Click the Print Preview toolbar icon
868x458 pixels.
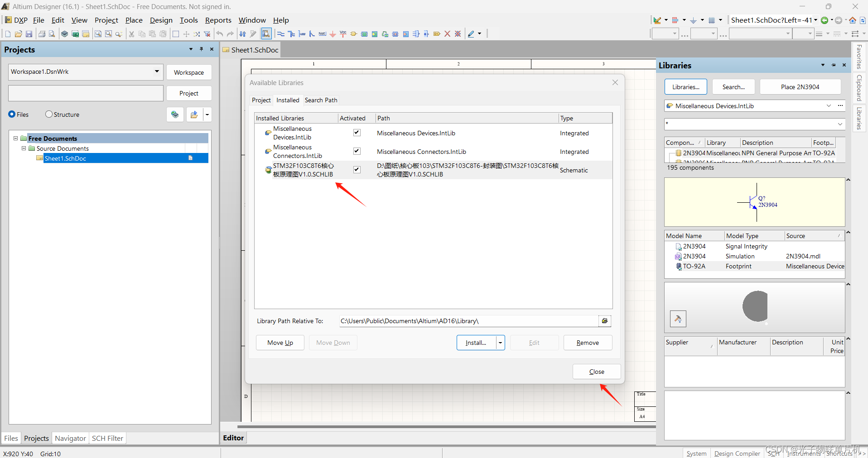click(52, 34)
